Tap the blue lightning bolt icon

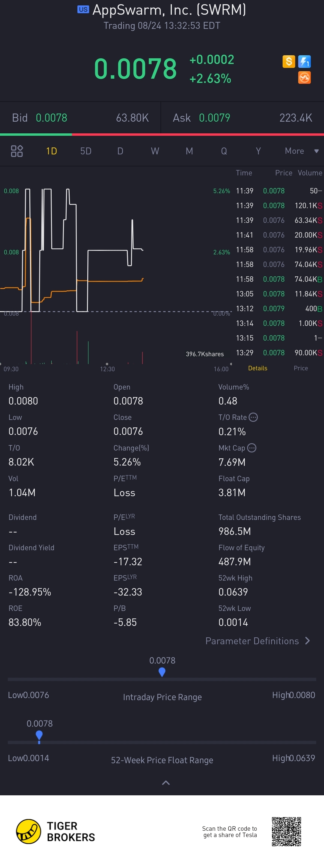point(304,61)
